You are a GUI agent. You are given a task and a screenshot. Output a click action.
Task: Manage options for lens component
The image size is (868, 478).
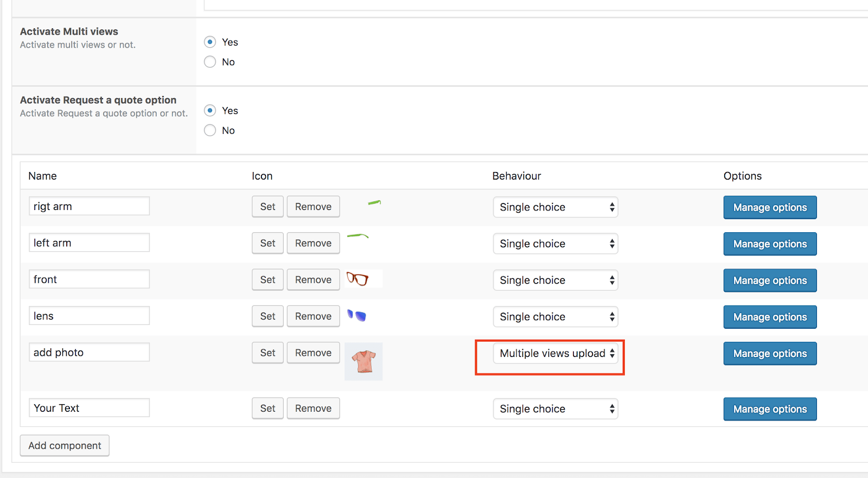pyautogui.click(x=770, y=317)
